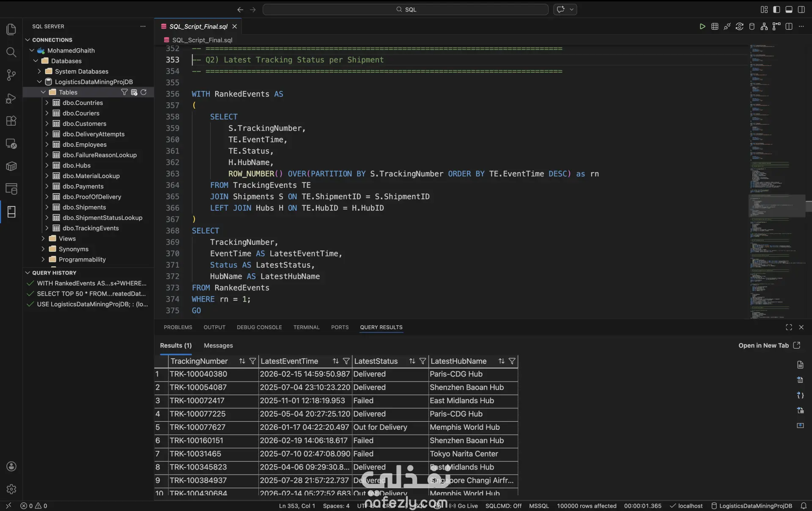Click the database cylinder icon in editor toolbar
This screenshot has height=511, width=812.
752,26
